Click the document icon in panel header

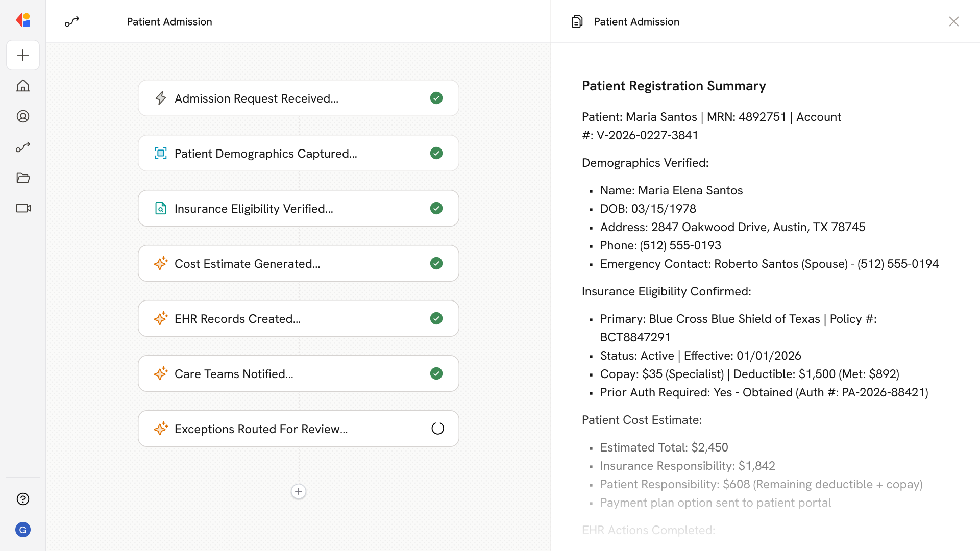click(577, 21)
